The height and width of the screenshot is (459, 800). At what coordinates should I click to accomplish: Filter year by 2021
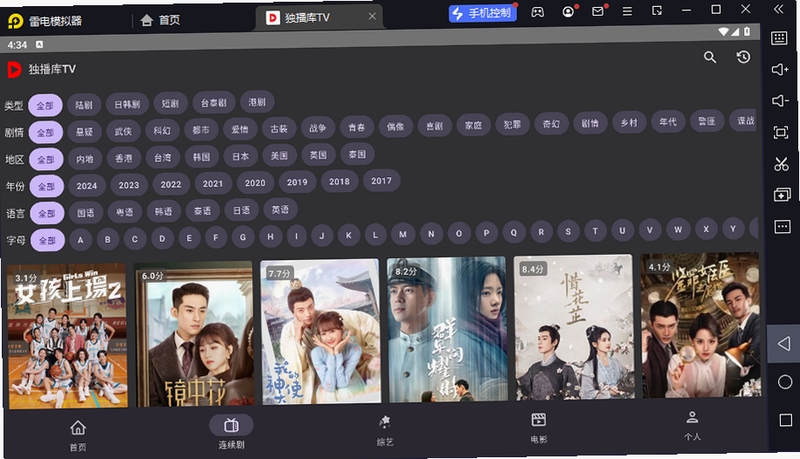pyautogui.click(x=213, y=184)
